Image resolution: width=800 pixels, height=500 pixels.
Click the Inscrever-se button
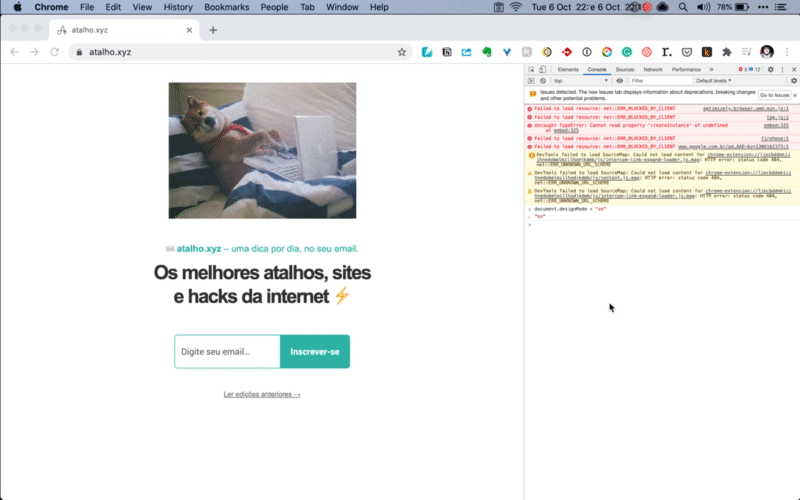[x=315, y=352]
